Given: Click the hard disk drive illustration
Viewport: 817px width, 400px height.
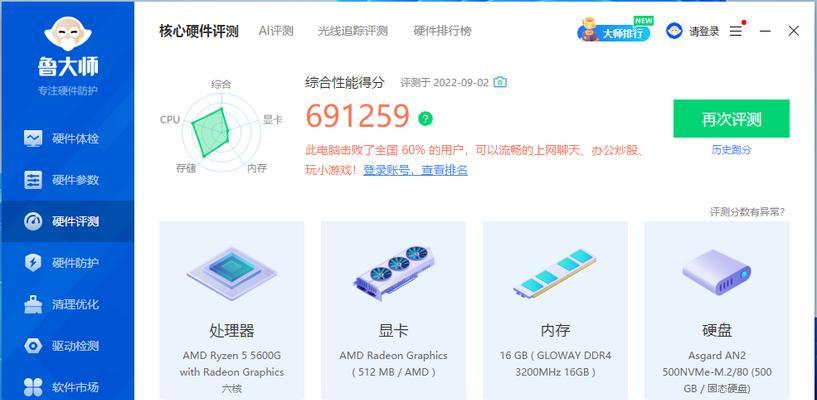Looking at the screenshot, I should coord(717,272).
